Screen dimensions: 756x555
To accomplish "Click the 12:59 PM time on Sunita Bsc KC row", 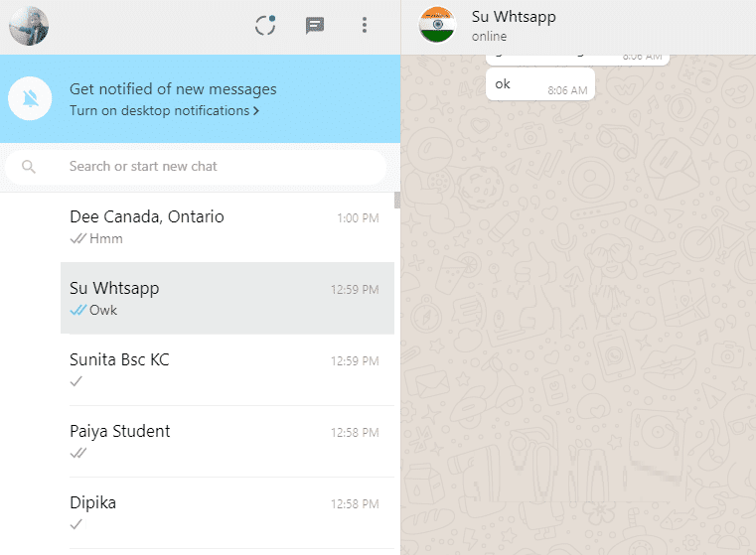I will [355, 360].
